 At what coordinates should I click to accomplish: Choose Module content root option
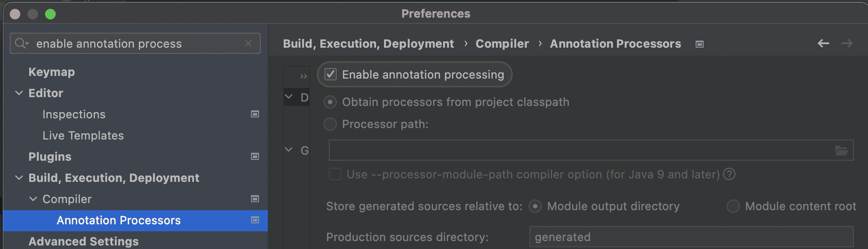(733, 206)
